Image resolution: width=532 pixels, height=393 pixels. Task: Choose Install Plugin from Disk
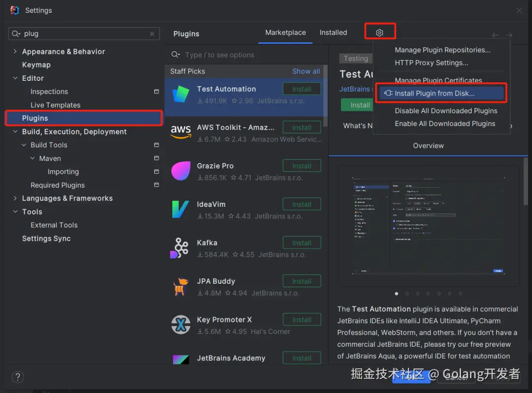(441, 93)
